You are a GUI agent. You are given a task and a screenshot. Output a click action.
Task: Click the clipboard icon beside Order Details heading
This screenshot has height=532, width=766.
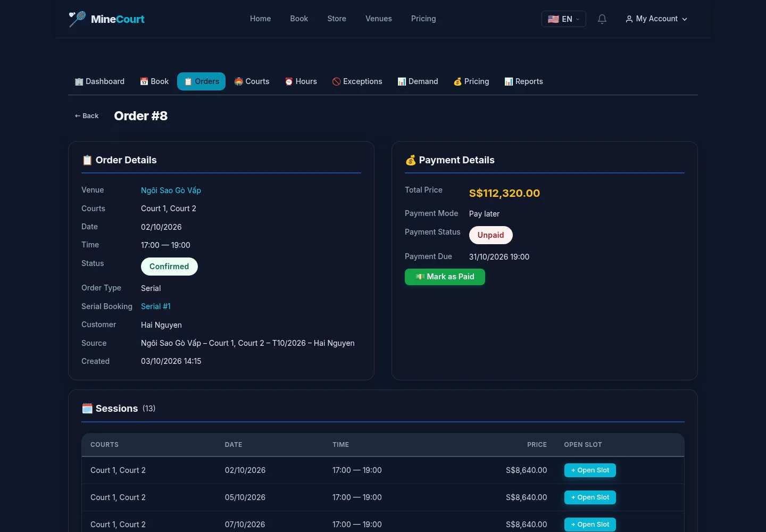[x=87, y=160]
